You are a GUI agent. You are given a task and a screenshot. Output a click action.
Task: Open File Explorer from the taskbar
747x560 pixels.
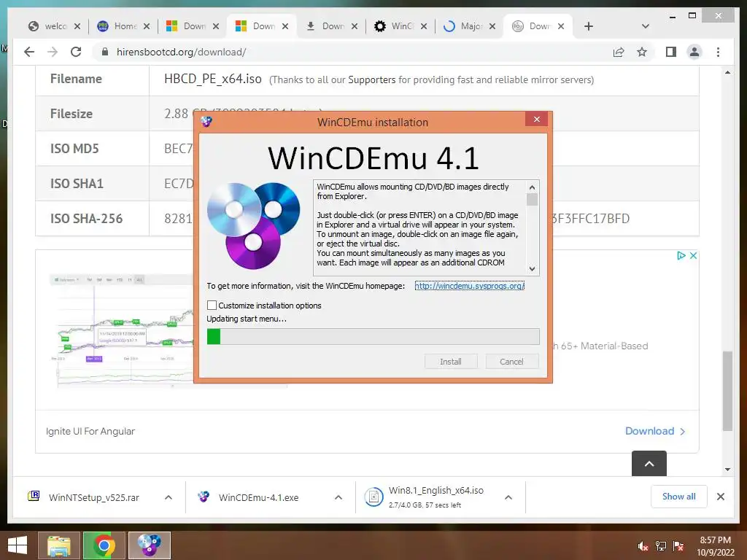(59, 545)
